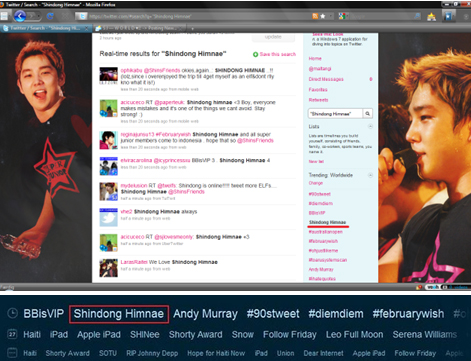Click SHINee in the bottom trends panel
The image size is (471, 361).
coord(145,334)
